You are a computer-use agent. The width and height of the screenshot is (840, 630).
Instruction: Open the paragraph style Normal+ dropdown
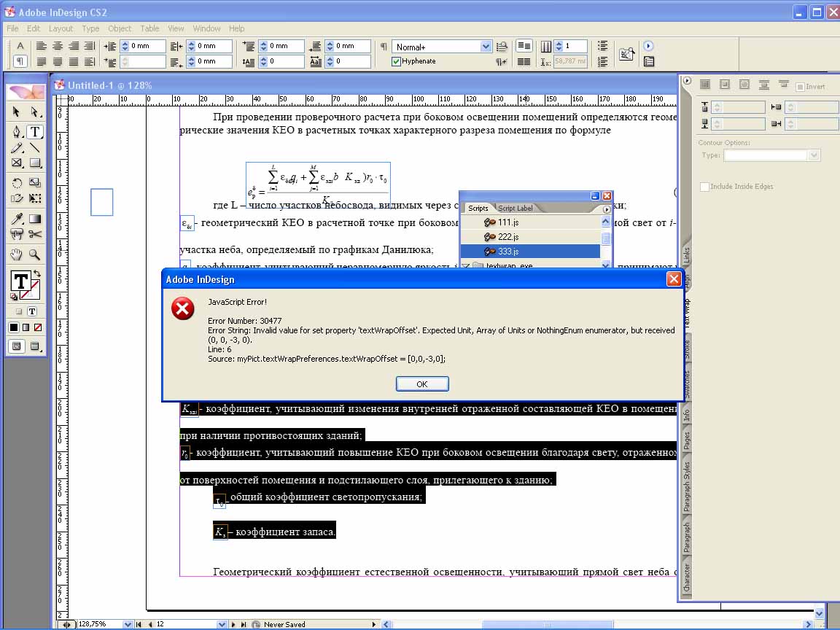pos(486,47)
